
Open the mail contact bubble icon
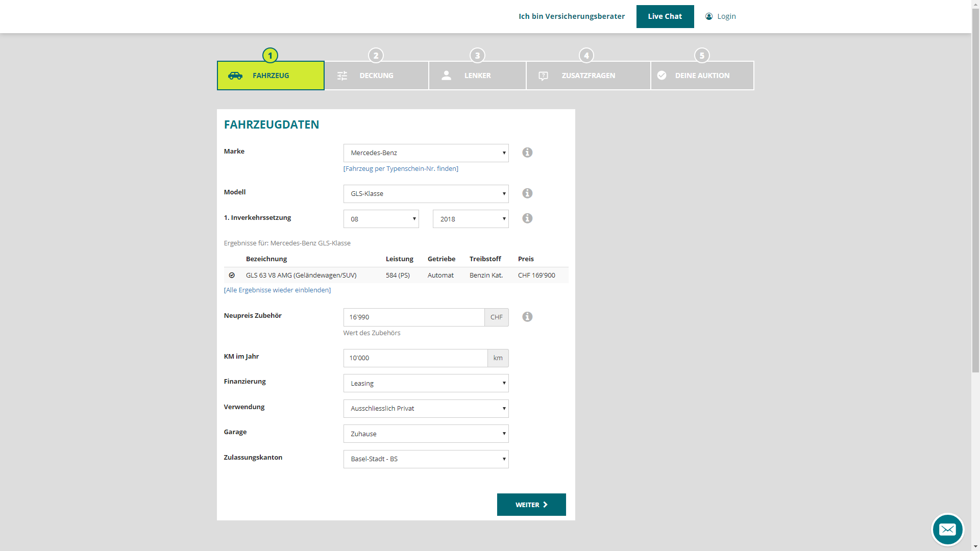tap(947, 530)
